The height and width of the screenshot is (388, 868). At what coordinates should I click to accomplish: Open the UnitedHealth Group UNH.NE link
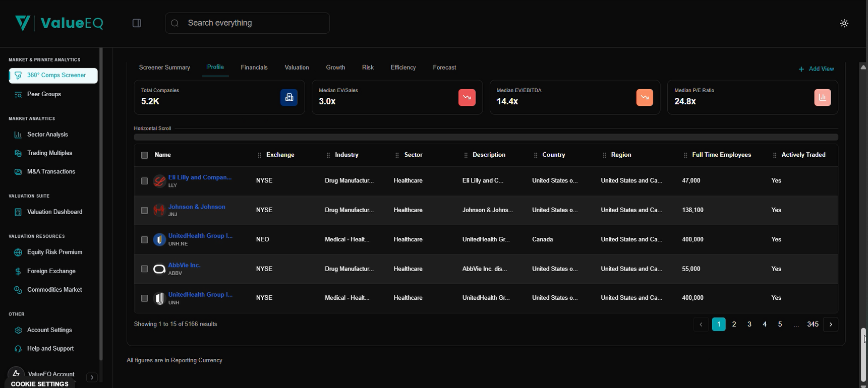click(200, 236)
